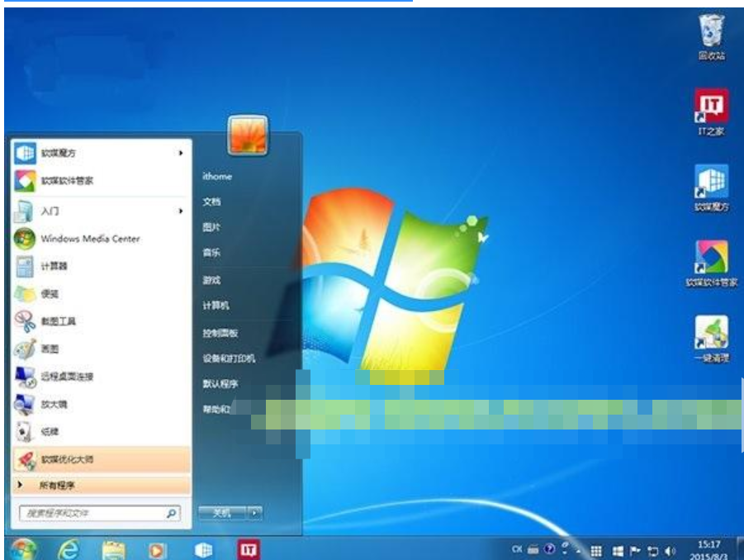The image size is (744, 560).
Task: Open 文档 Documents in Start menu
Action: click(x=211, y=202)
